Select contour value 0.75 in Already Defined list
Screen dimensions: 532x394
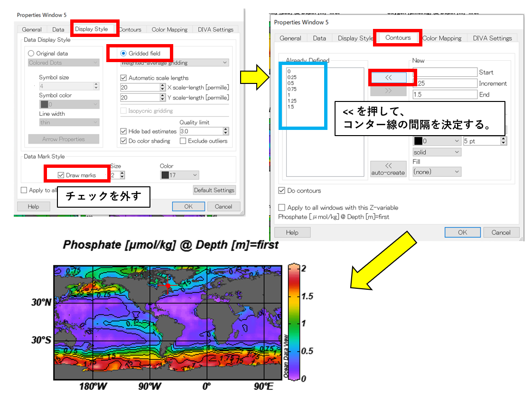pyautogui.click(x=292, y=89)
